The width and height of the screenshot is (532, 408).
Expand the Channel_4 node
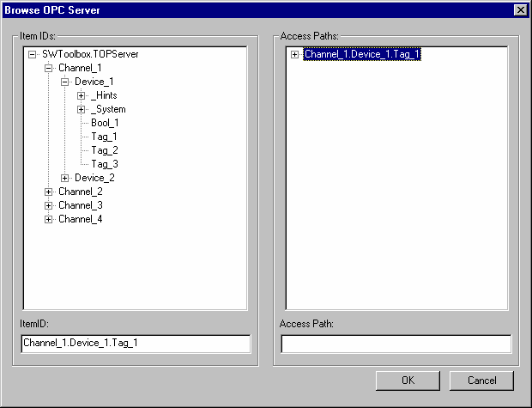49,219
